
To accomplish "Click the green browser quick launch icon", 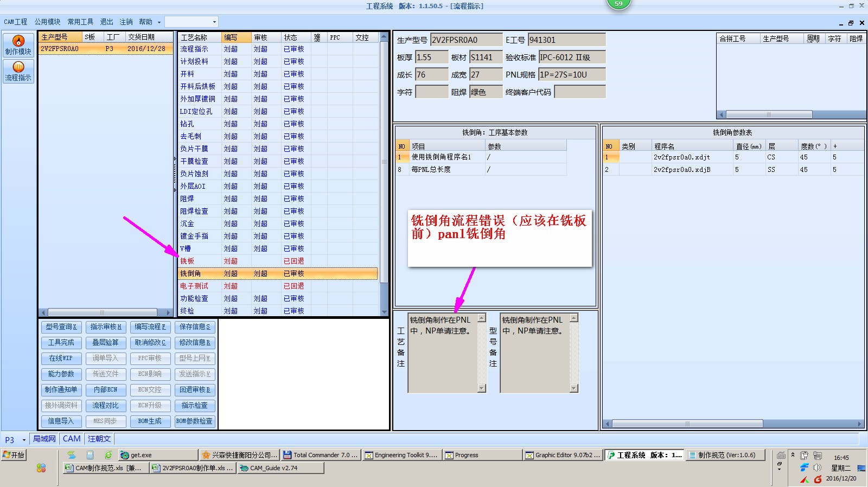I will point(108,455).
